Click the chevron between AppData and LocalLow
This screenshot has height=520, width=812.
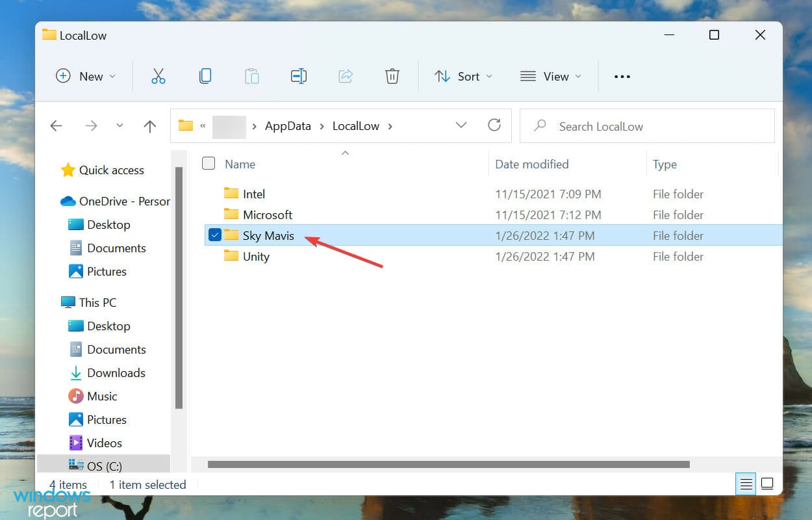click(322, 126)
